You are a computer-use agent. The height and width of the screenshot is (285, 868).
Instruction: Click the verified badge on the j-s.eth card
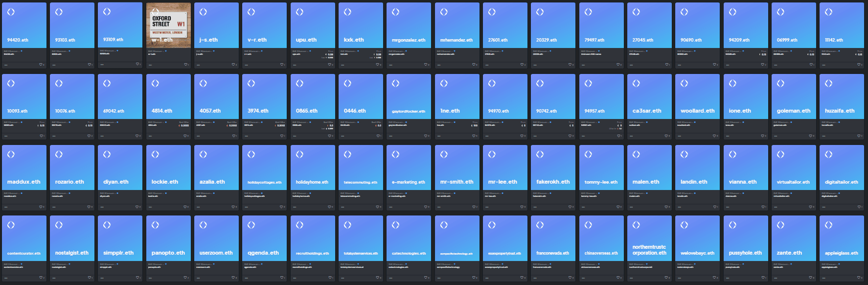click(x=213, y=51)
